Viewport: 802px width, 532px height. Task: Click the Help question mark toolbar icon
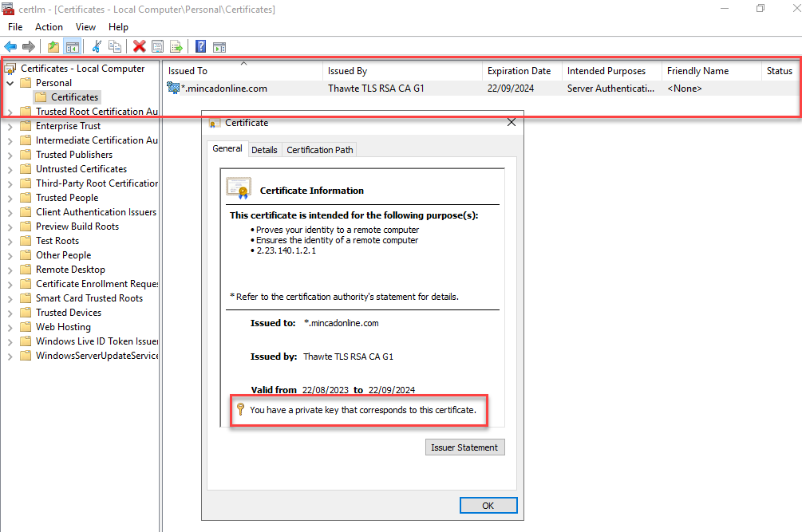[200, 46]
